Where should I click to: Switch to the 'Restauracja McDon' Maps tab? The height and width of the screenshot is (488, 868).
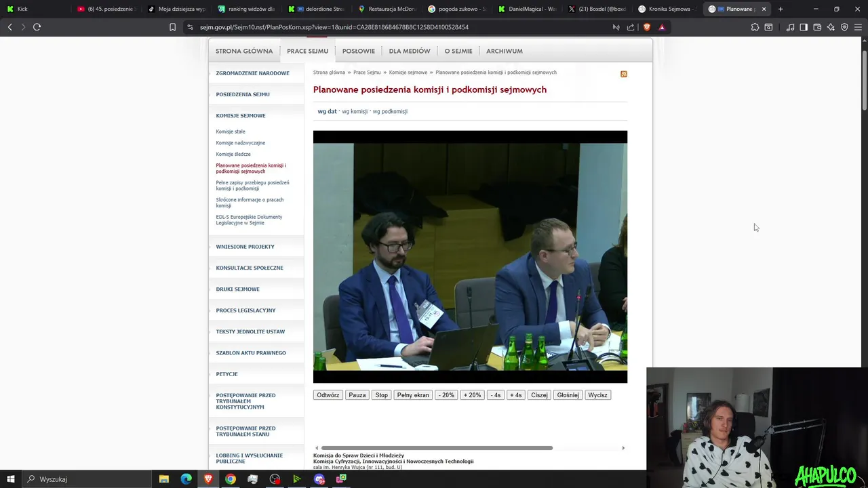pyautogui.click(x=387, y=9)
